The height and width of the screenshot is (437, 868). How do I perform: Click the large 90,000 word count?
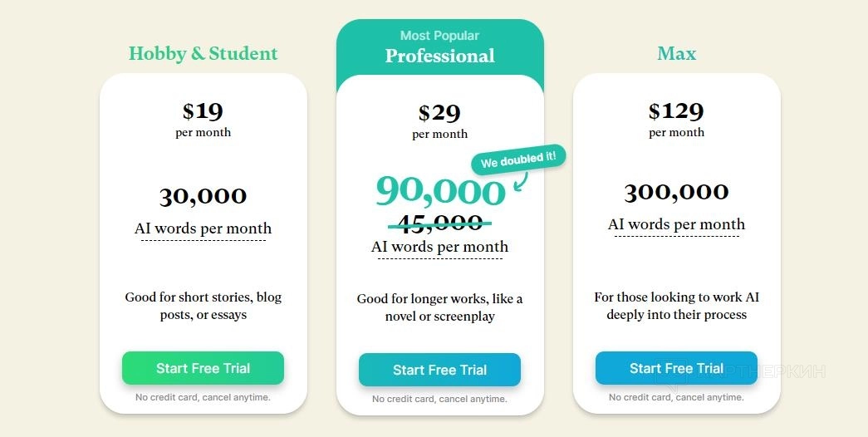[x=439, y=191]
